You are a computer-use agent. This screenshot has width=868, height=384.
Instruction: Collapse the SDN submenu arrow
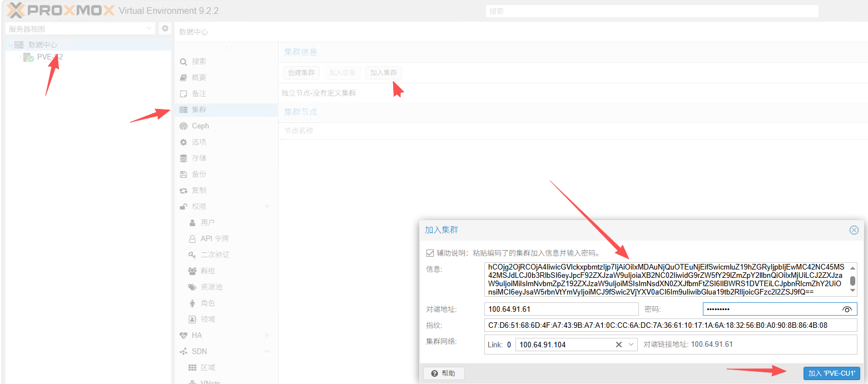267,351
